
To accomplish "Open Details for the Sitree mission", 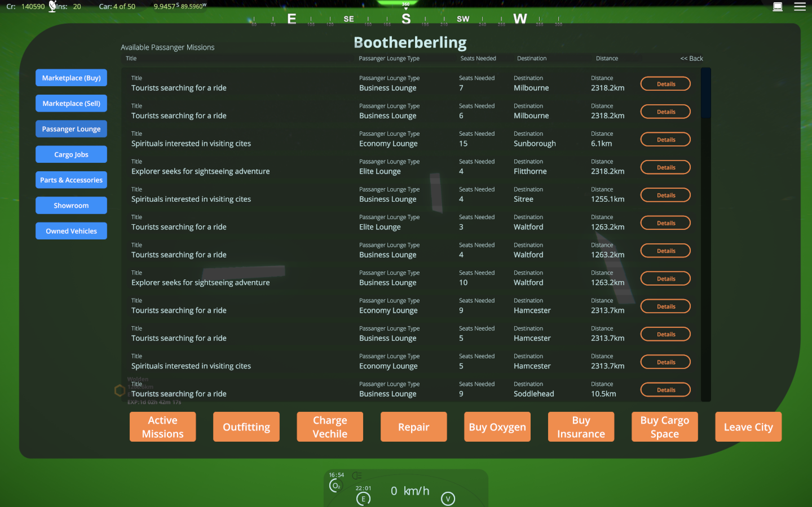I will tap(665, 195).
